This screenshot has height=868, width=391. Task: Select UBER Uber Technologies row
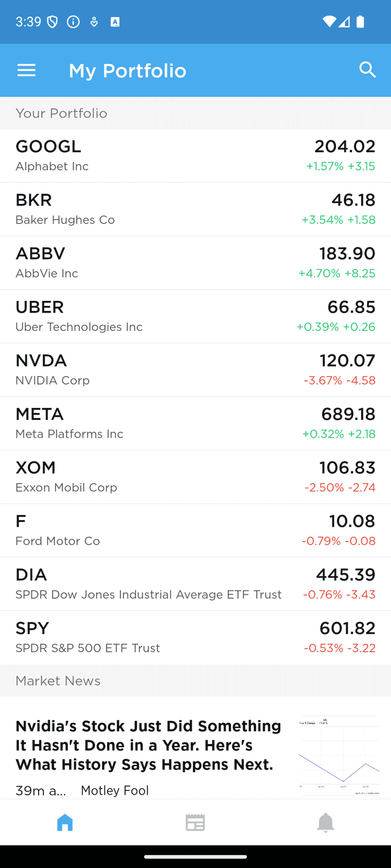(x=195, y=316)
